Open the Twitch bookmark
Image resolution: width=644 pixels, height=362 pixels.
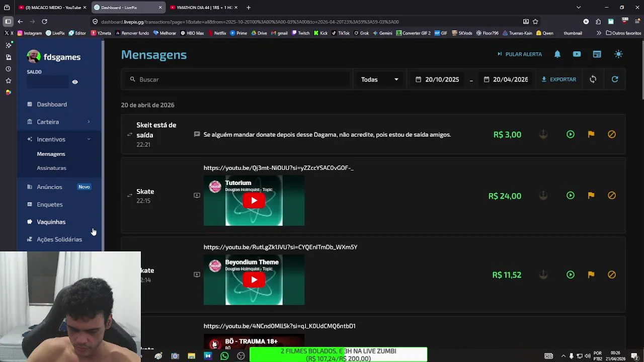(300, 33)
